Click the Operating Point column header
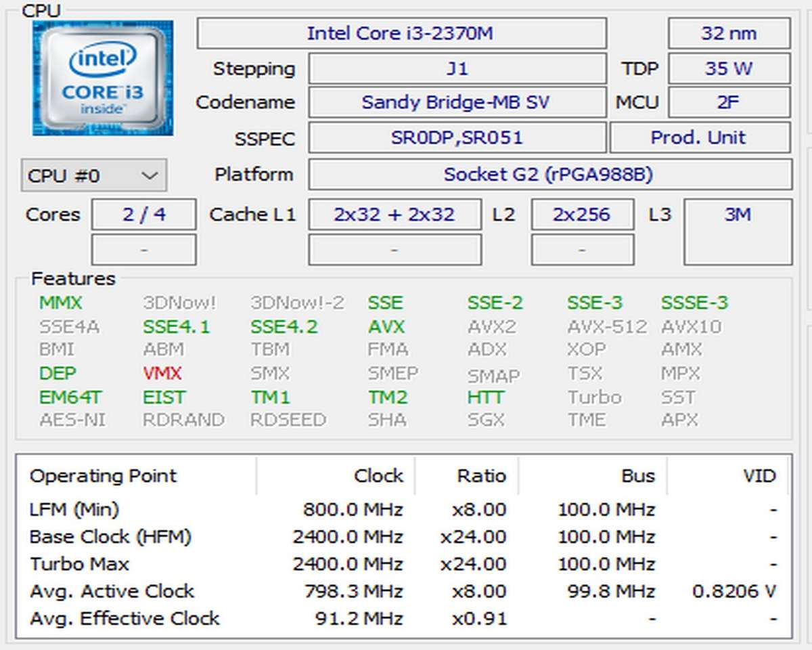812x650 pixels. tap(104, 476)
